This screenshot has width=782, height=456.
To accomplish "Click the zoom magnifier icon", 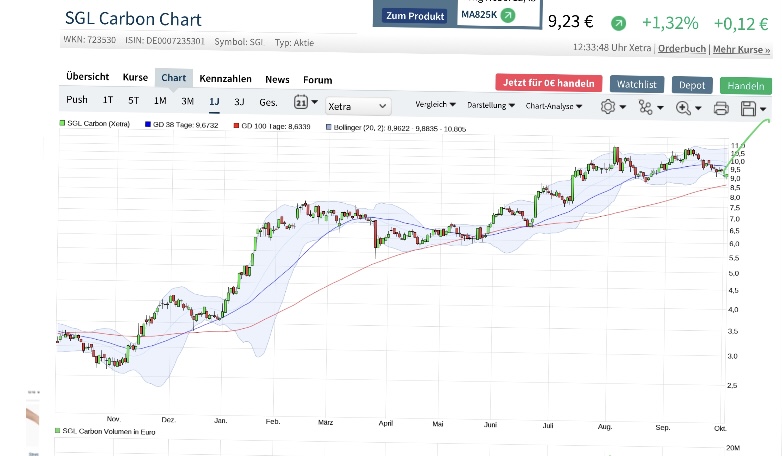I will [x=684, y=107].
